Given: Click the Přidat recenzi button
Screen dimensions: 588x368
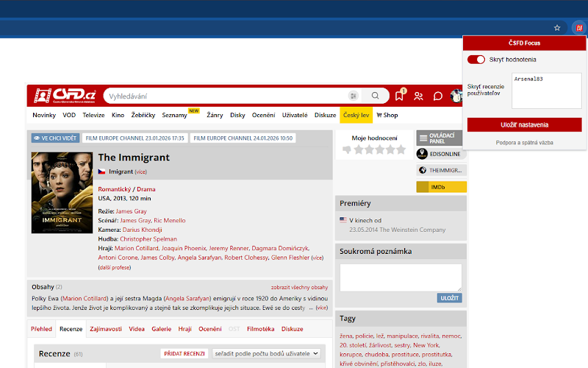Looking at the screenshot, I should pos(184,353).
